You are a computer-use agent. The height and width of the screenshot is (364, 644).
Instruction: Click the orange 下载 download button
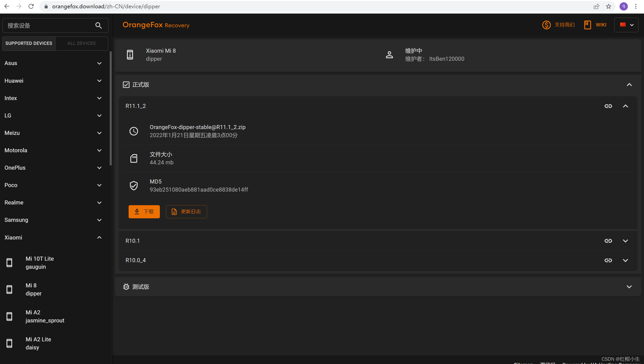pos(144,212)
